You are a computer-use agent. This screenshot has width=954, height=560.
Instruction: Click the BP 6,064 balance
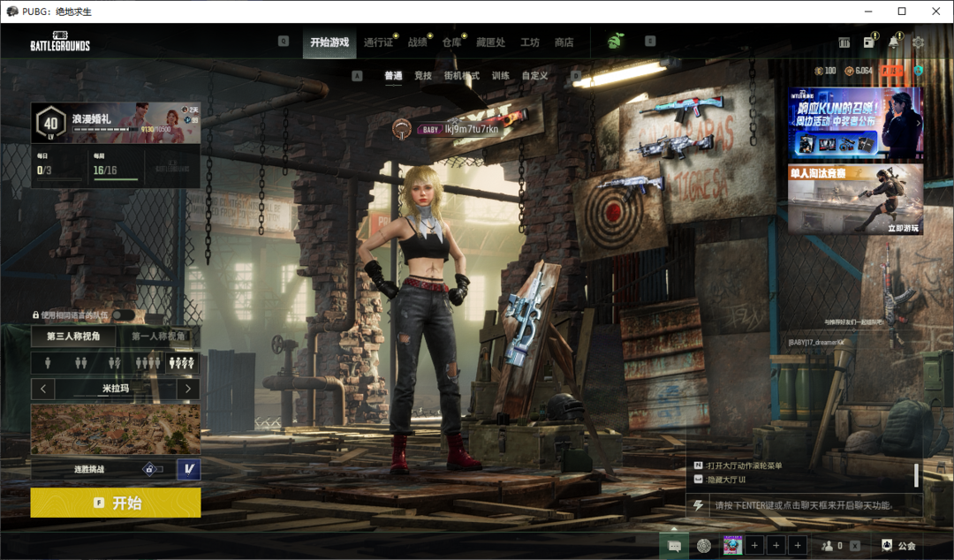point(859,71)
